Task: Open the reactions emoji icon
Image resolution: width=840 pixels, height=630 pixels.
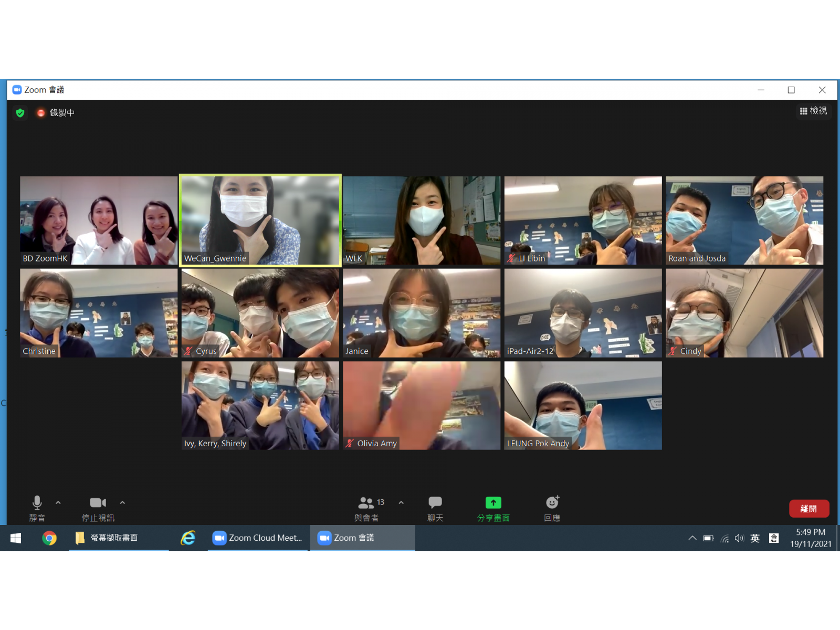Action: (552, 503)
